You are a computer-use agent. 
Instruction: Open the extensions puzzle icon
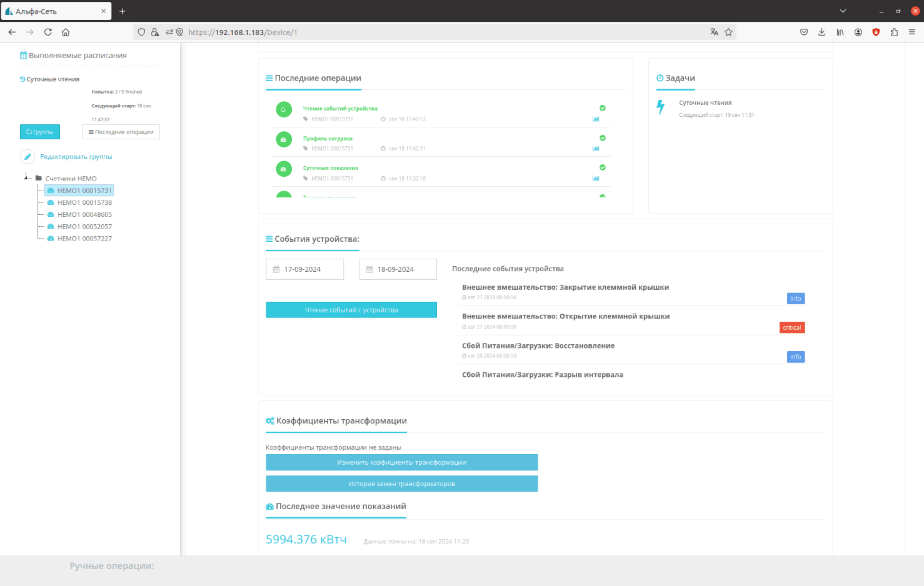point(894,32)
